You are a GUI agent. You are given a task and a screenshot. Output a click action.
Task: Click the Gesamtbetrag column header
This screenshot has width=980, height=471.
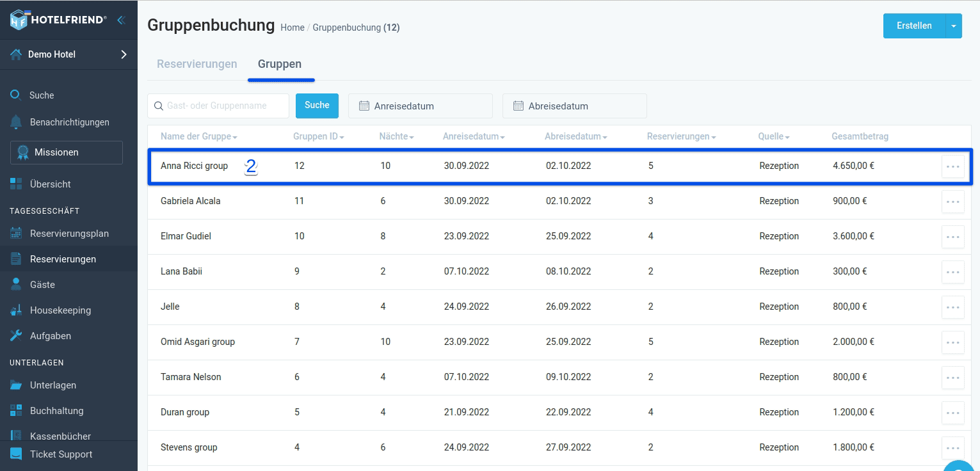tap(860, 136)
